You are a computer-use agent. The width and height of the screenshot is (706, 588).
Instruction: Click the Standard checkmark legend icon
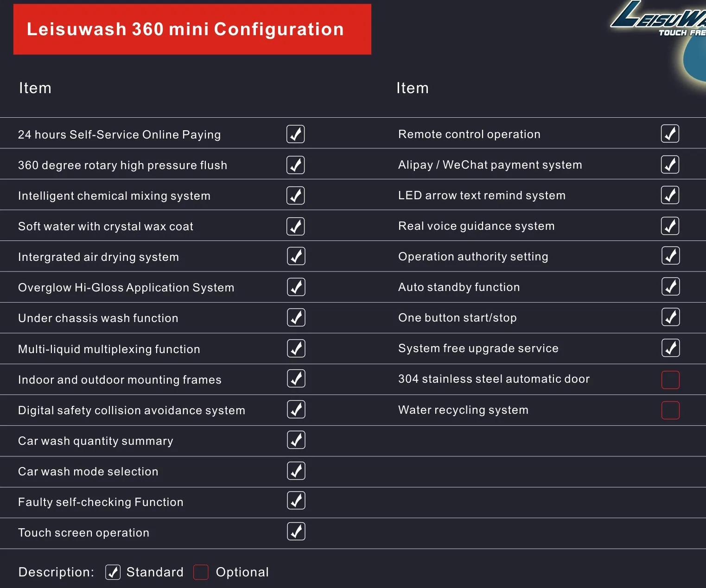click(113, 572)
